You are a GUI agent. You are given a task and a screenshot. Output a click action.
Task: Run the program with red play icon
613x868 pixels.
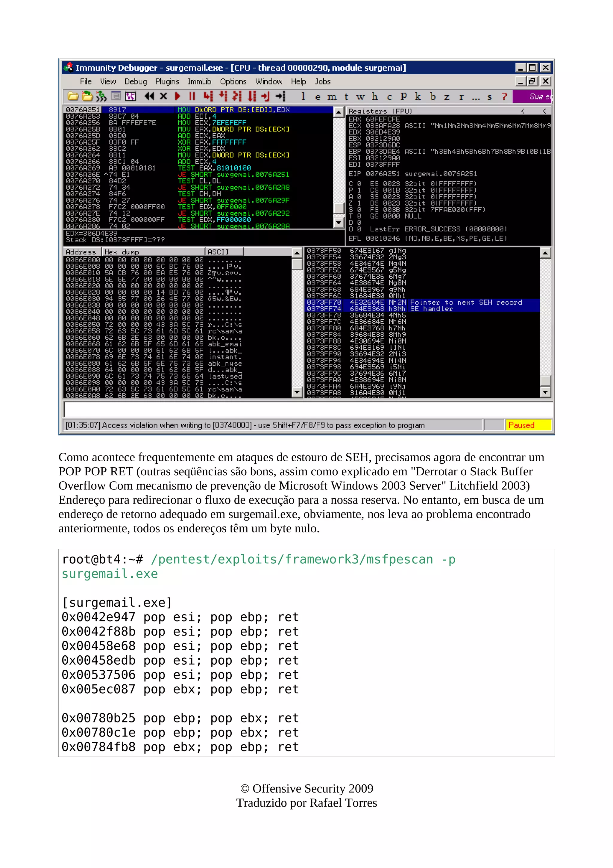coord(177,96)
